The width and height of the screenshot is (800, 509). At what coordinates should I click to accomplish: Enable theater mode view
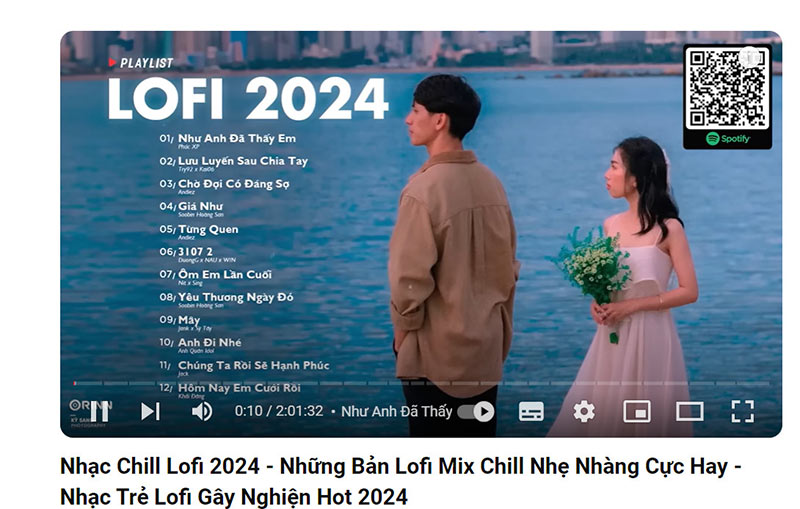[x=690, y=411]
